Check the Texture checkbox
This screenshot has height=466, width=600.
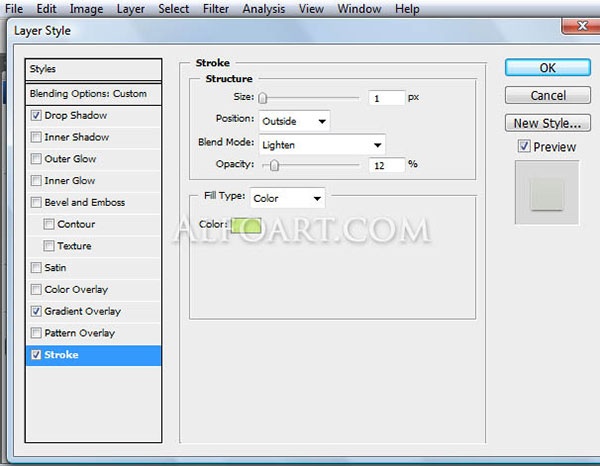[49, 246]
